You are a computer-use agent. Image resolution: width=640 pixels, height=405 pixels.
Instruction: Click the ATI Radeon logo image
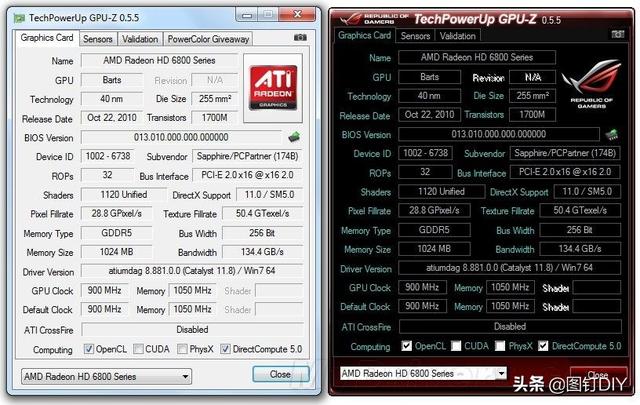[273, 88]
